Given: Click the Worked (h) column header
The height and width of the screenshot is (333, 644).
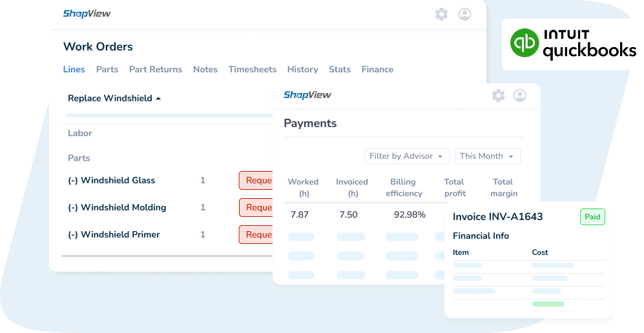Looking at the screenshot, I should (303, 187).
